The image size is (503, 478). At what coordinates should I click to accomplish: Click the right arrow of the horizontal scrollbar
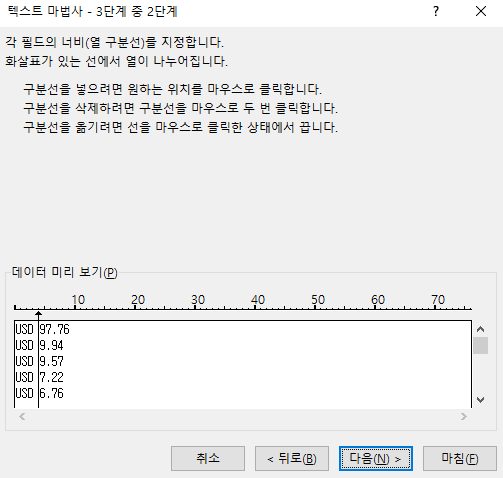pyautogui.click(x=464, y=416)
